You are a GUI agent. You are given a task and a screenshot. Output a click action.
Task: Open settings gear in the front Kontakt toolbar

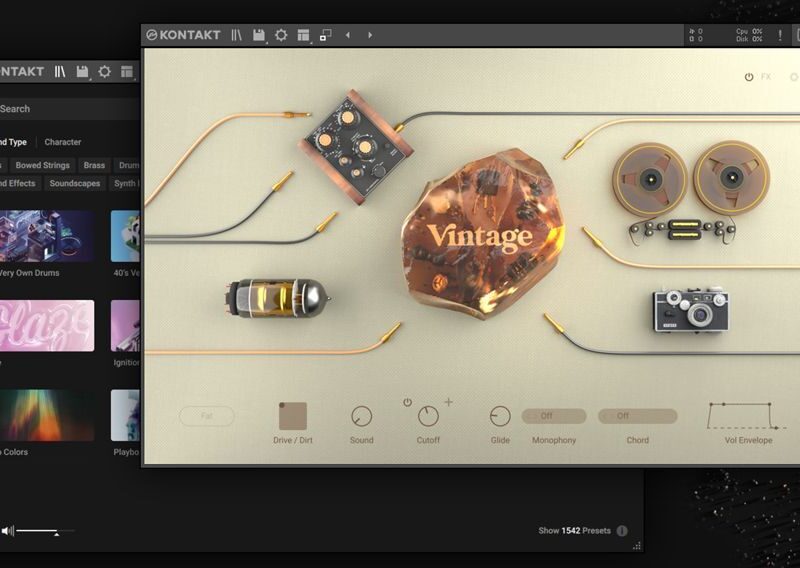(x=281, y=35)
